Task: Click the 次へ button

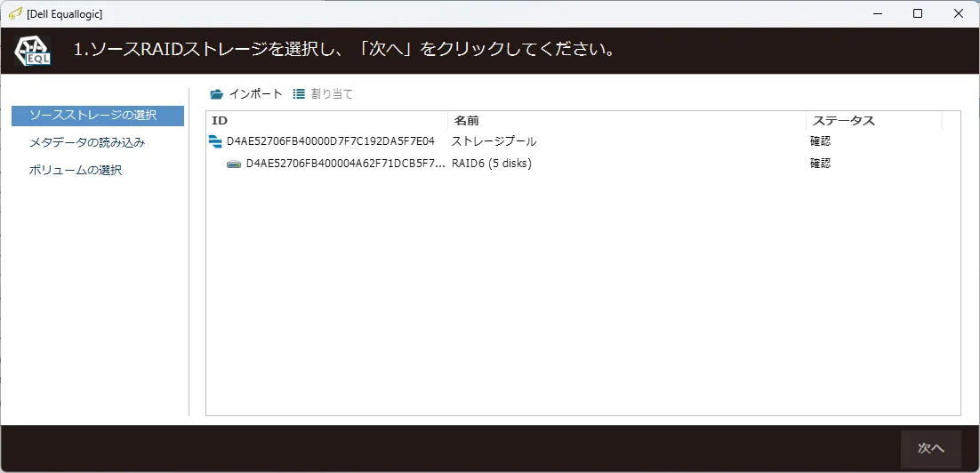Action: (x=930, y=449)
